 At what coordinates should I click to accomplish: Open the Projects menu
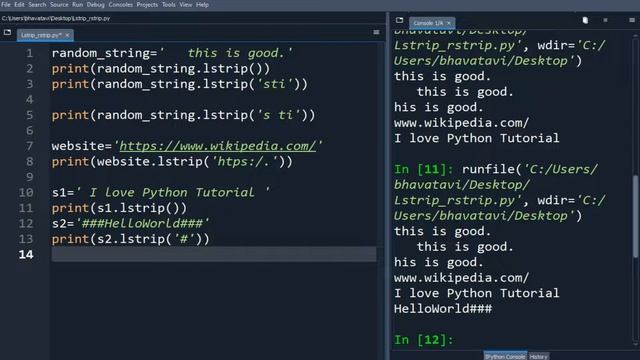(147, 5)
